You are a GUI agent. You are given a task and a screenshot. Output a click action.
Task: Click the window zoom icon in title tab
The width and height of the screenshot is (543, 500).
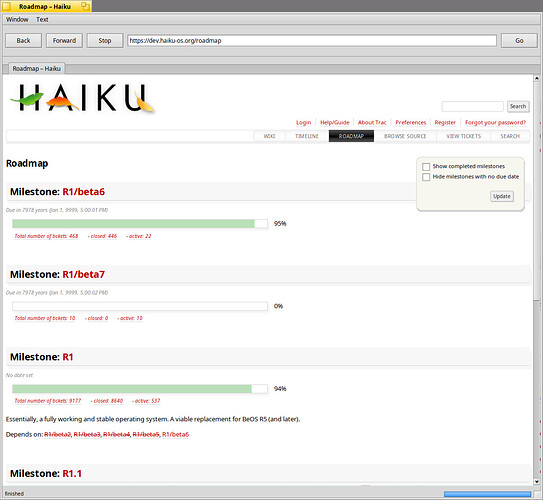(85, 6)
